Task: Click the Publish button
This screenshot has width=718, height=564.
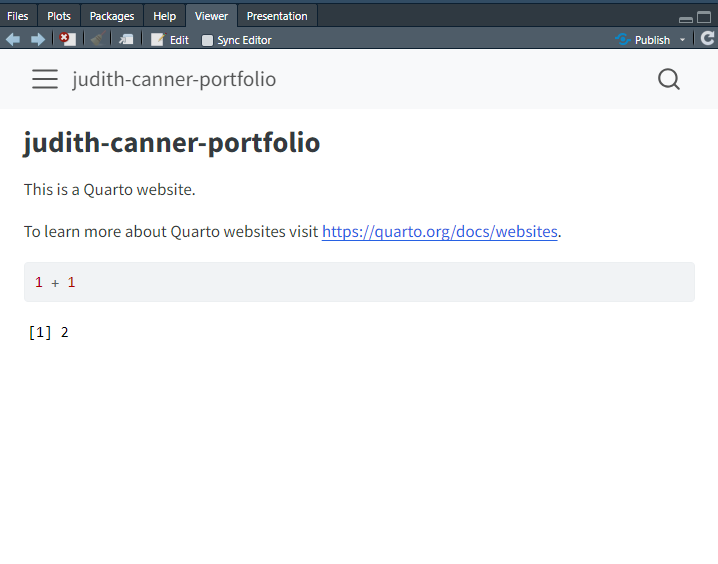Action: (x=643, y=40)
